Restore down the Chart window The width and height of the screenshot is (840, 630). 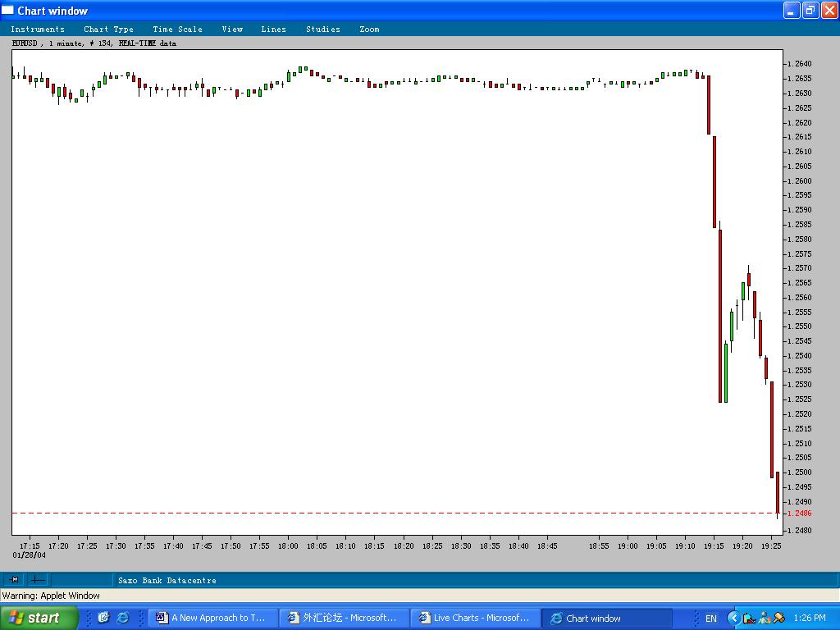pyautogui.click(x=810, y=10)
